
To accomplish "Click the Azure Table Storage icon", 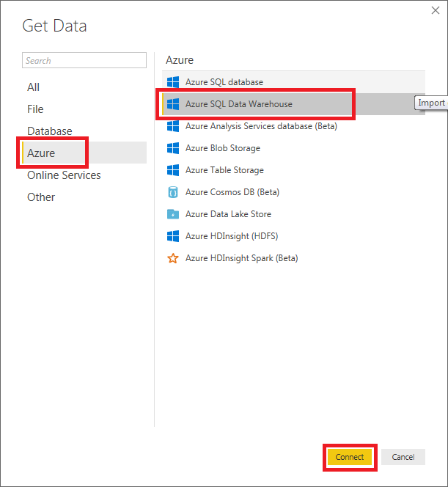I will pyautogui.click(x=173, y=170).
